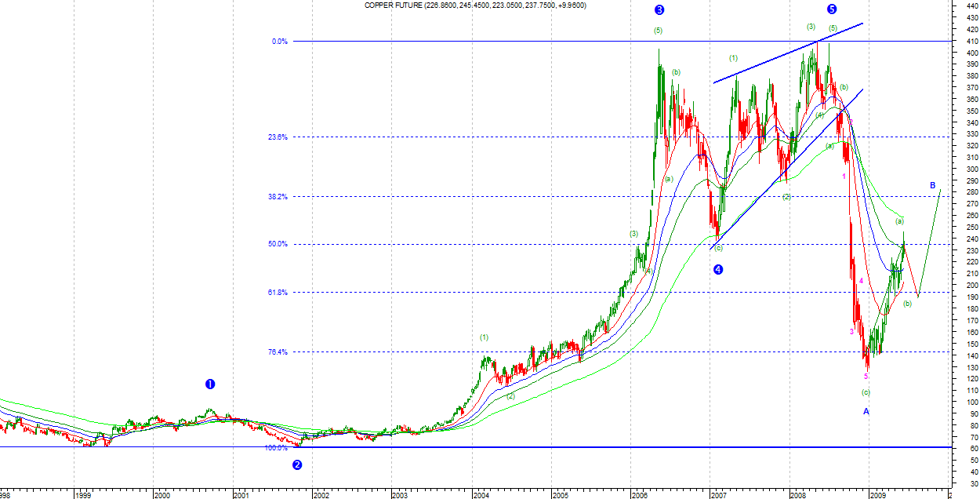Click the circled wave 1 marker
This screenshot has width=980, height=499.
point(210,384)
